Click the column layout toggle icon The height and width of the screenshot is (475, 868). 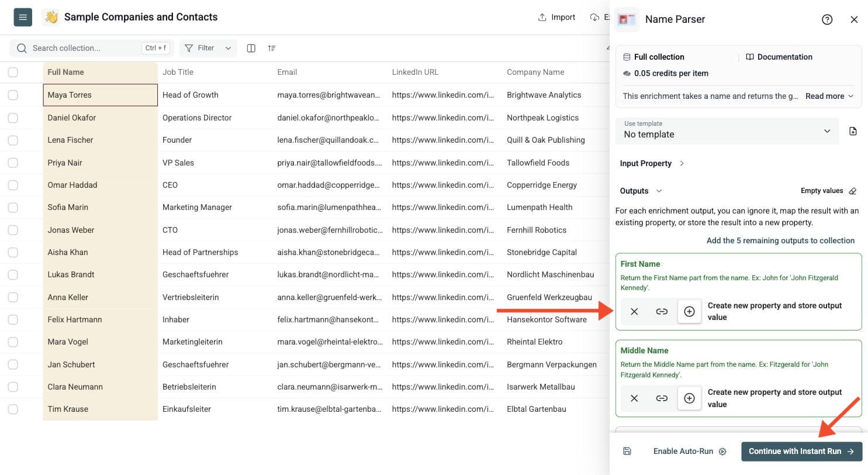[x=251, y=48]
